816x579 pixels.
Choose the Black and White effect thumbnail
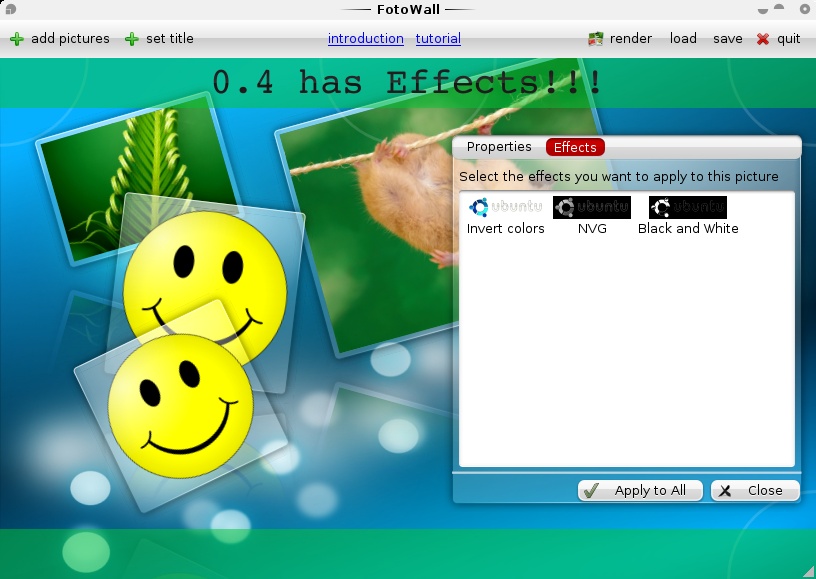tap(687, 207)
